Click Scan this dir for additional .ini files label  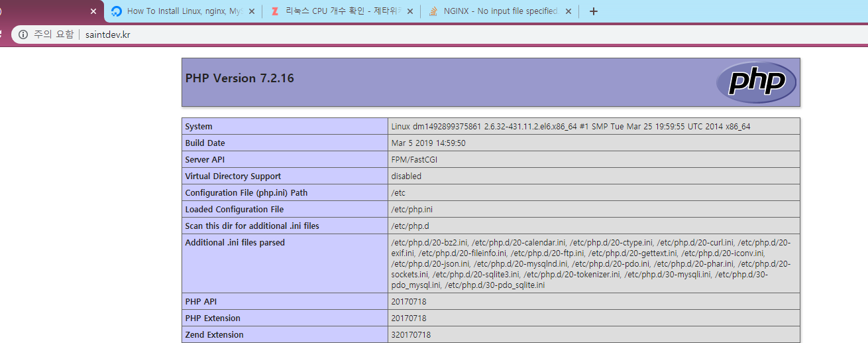click(252, 226)
